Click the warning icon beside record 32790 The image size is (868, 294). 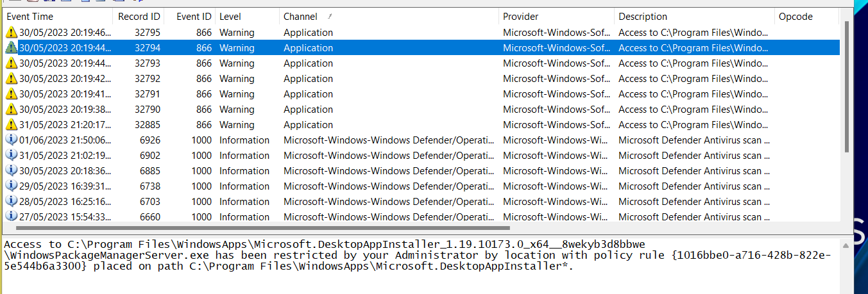(12, 110)
